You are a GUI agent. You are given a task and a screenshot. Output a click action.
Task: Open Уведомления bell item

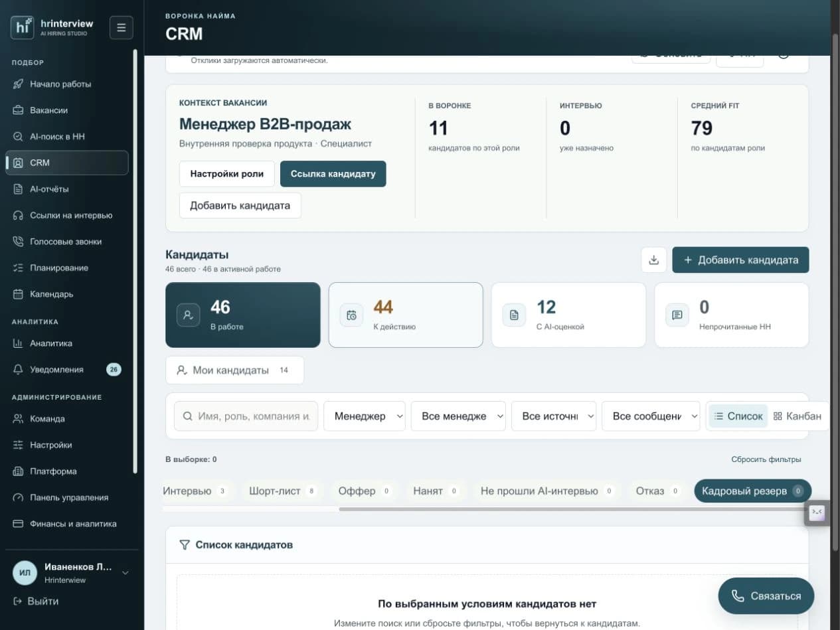coord(66,370)
